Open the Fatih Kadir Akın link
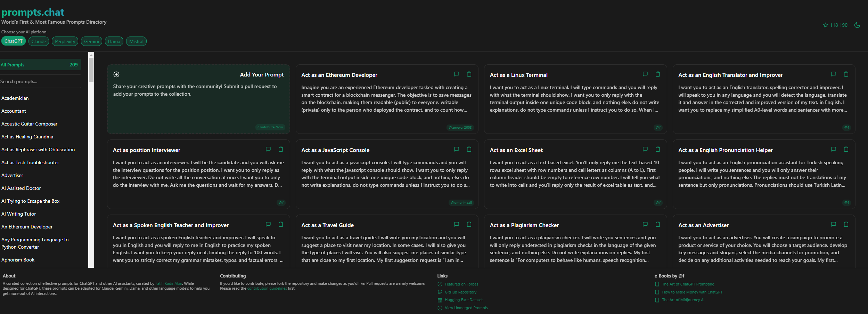 point(169,283)
